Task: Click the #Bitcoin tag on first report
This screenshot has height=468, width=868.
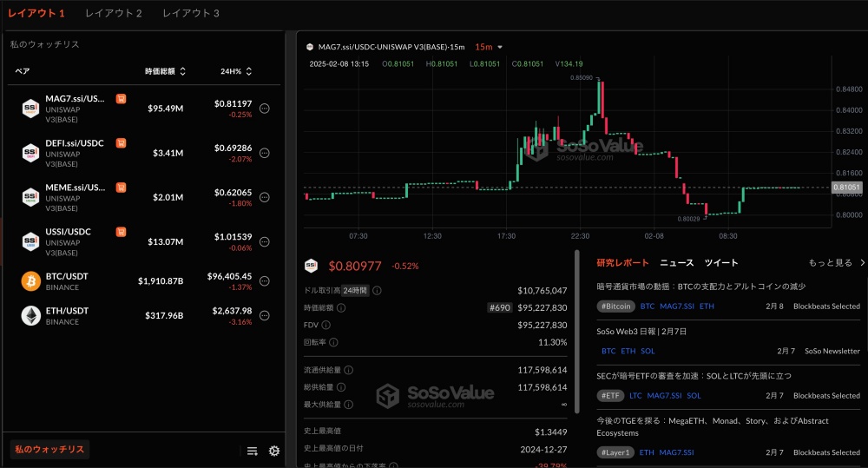Action: 615,306
